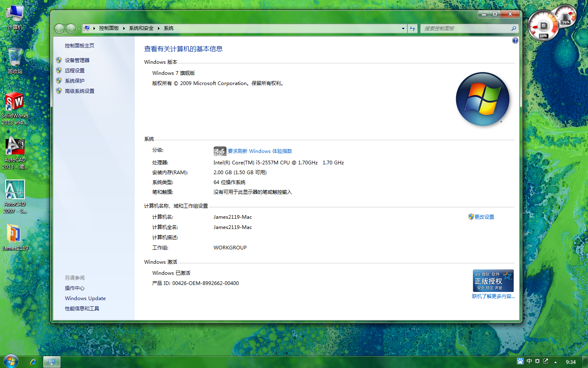Click the 联机了解更多内容 link

(x=493, y=296)
